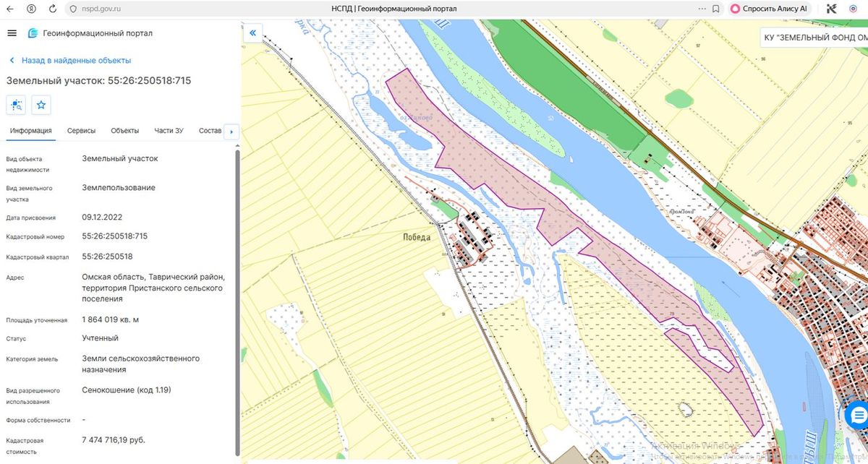Screen dimensions: 868x464
Task: Click the Геоинформационный портал logo icon
Action: [x=33, y=33]
